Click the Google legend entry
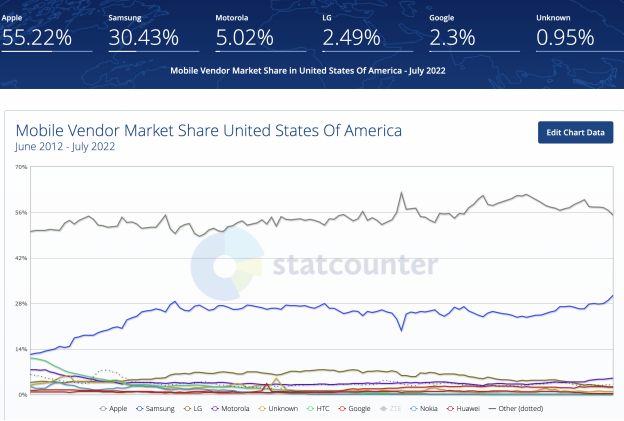Screen dimensions: 624x421 click(354, 409)
